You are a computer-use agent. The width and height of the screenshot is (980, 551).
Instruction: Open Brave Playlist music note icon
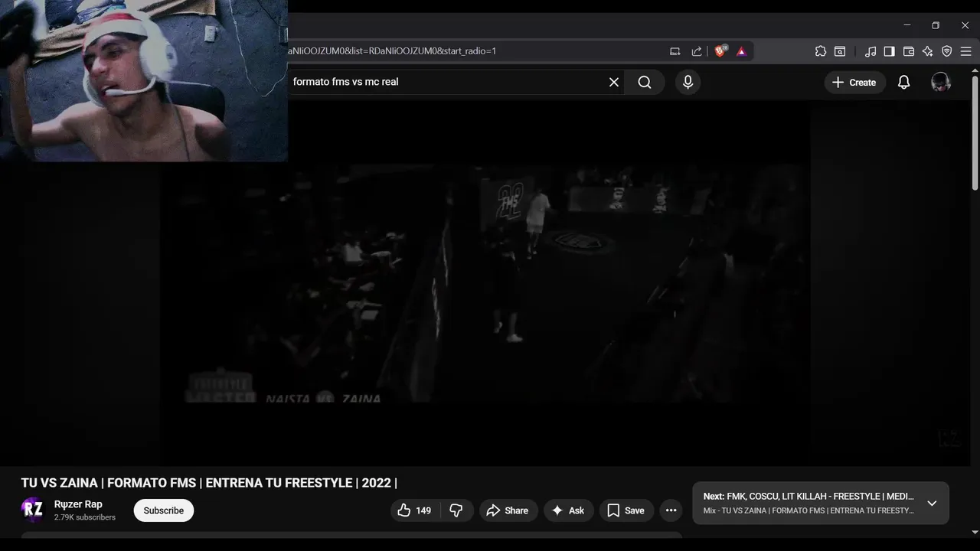pyautogui.click(x=871, y=51)
